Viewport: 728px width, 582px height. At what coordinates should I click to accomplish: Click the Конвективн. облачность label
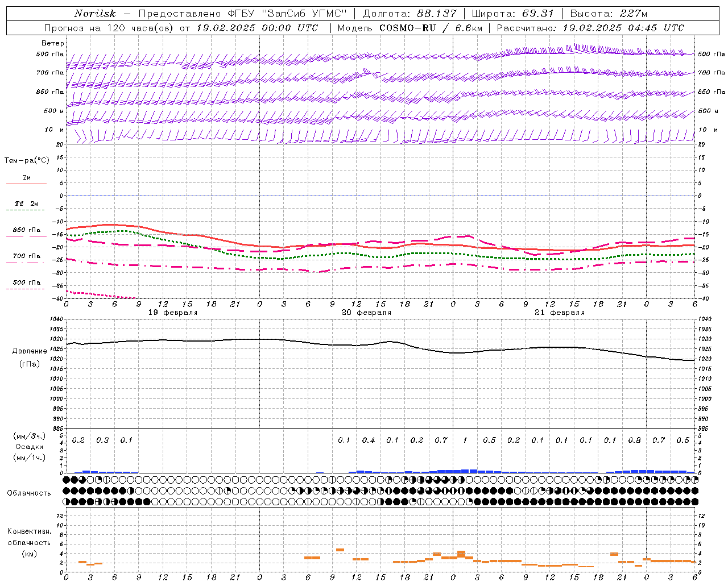(x=30, y=537)
